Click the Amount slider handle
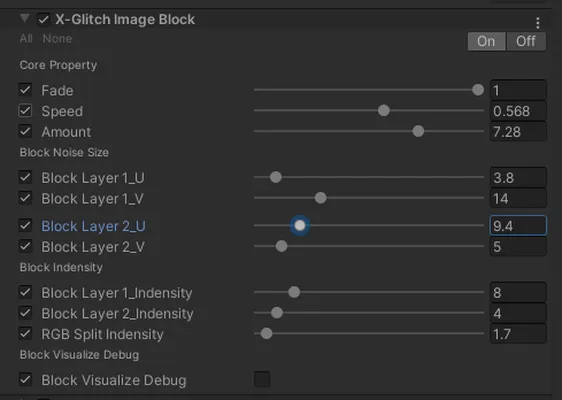 click(x=418, y=131)
